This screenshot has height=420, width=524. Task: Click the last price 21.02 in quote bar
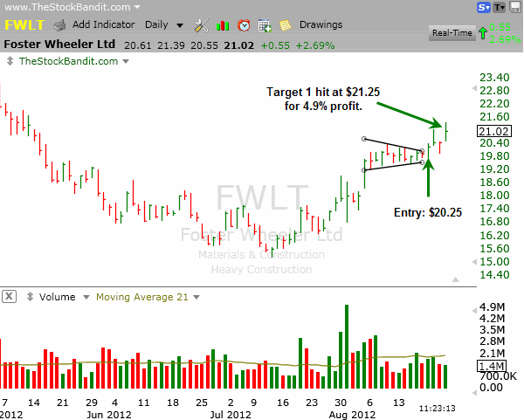coord(239,45)
